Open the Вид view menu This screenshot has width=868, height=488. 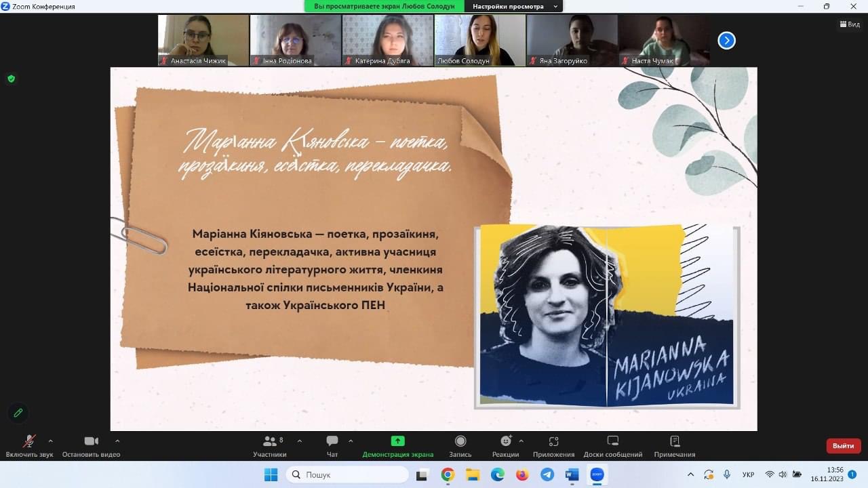(x=850, y=24)
